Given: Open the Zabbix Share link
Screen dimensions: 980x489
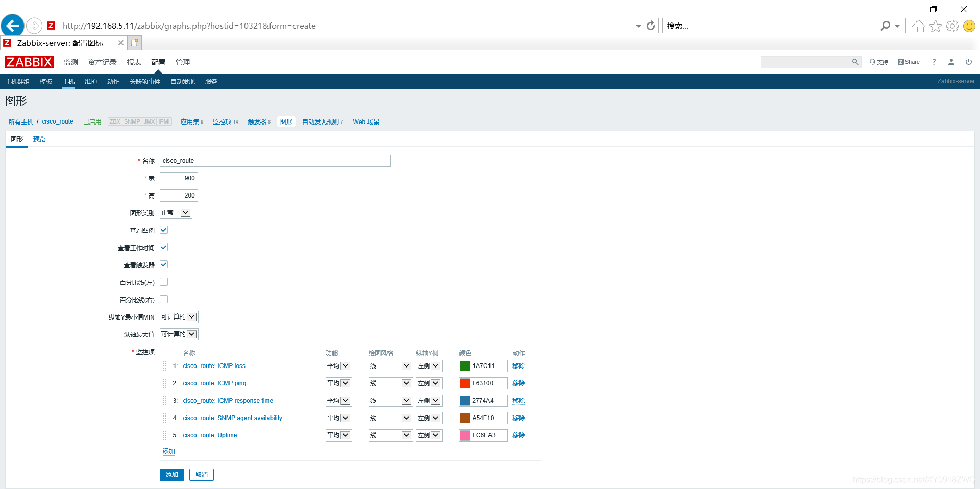Looking at the screenshot, I should [909, 62].
